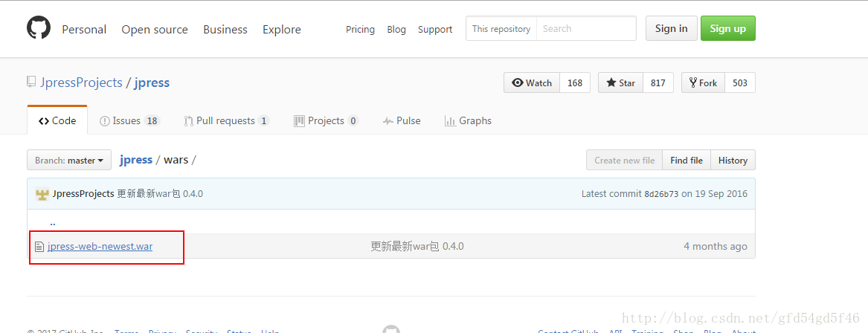
Task: Open the JpressProjects owner link
Action: coord(81,83)
